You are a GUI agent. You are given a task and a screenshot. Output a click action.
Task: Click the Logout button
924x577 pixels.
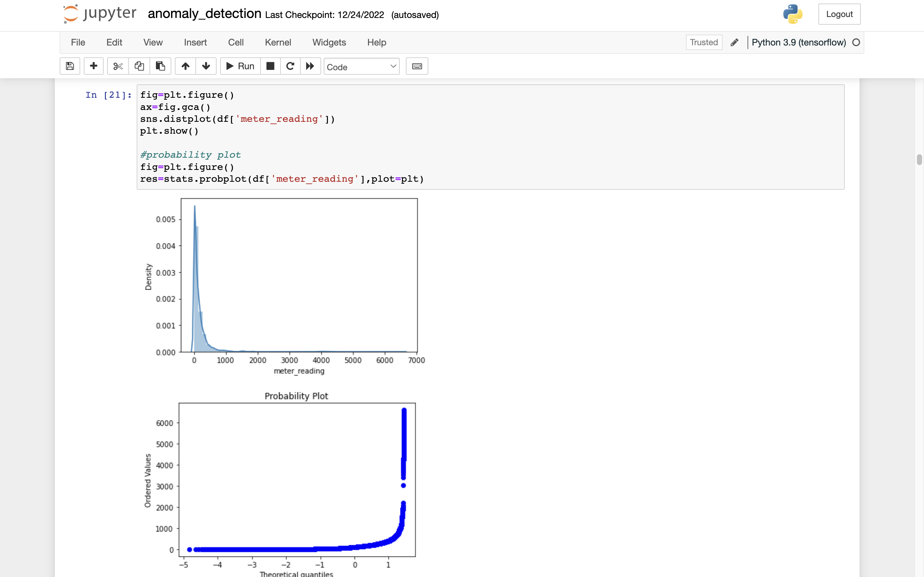click(839, 14)
